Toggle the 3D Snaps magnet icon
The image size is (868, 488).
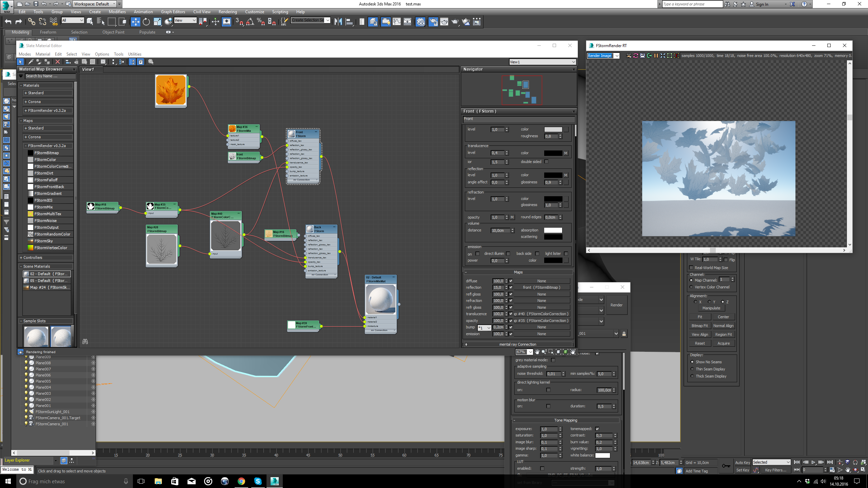[239, 22]
